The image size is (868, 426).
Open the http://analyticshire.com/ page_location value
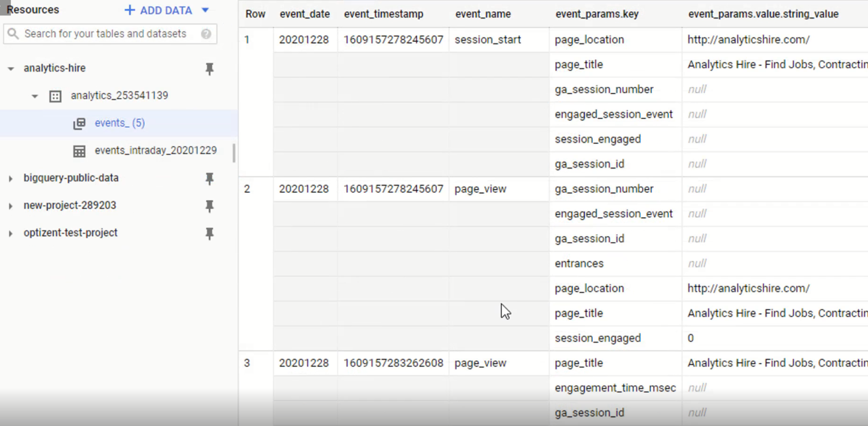749,40
